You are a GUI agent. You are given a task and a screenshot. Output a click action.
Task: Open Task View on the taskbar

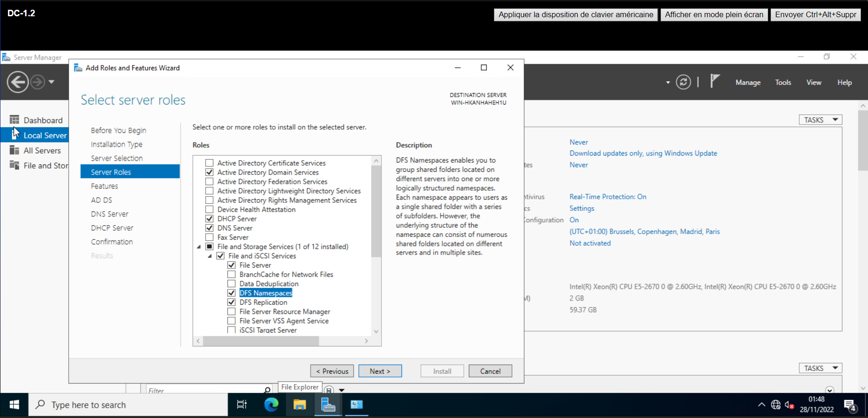[242, 405]
